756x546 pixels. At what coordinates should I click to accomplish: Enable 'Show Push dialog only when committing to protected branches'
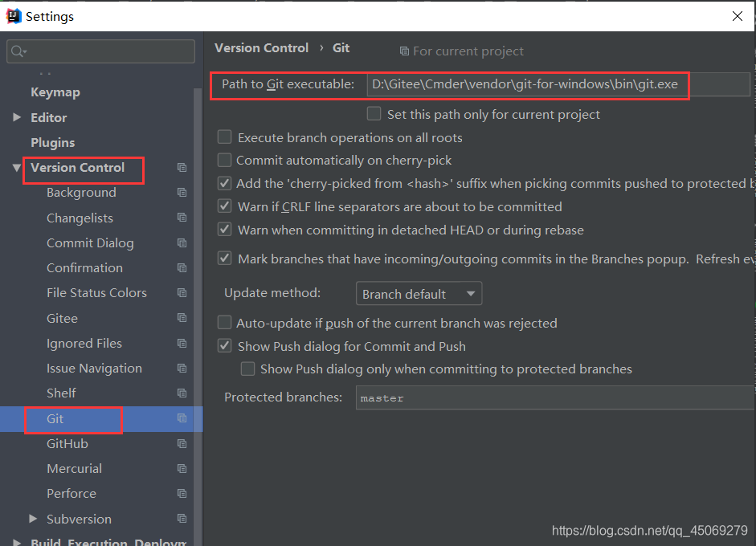(247, 369)
